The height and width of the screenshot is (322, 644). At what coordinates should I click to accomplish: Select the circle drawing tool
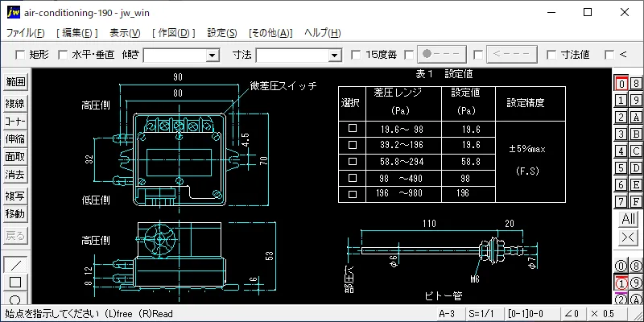click(x=15, y=299)
